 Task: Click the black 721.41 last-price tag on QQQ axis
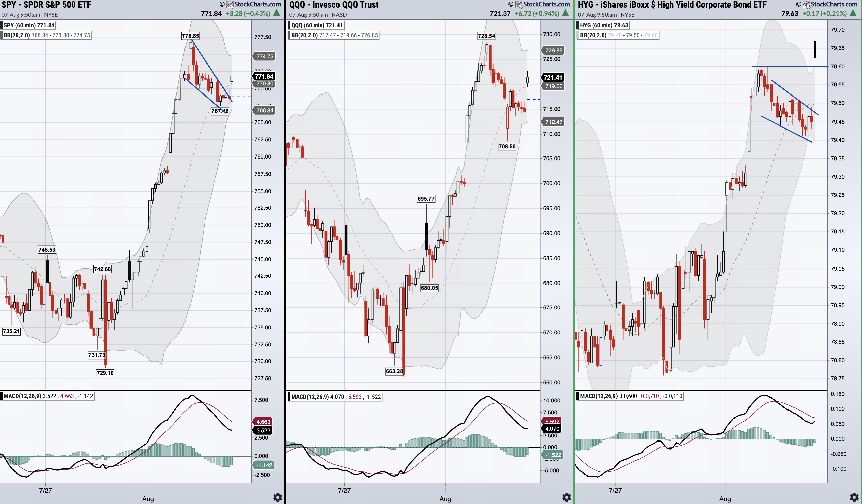tap(552, 77)
